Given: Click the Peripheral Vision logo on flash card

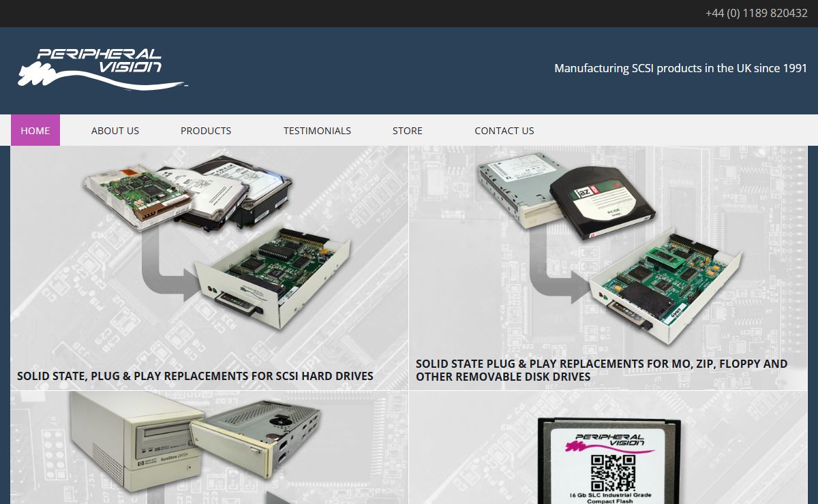Looking at the screenshot, I should (x=610, y=441).
